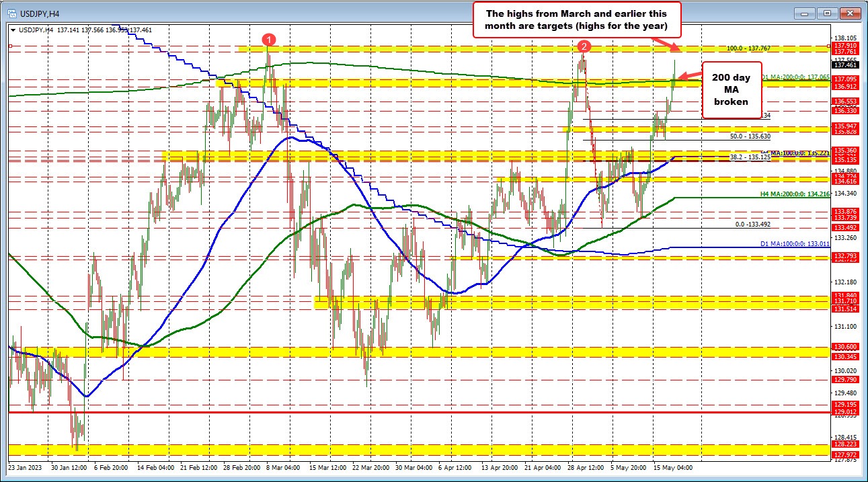Screen dimensions: 868x482
Task: Click the 127.972 price level label
Action: tap(844, 454)
